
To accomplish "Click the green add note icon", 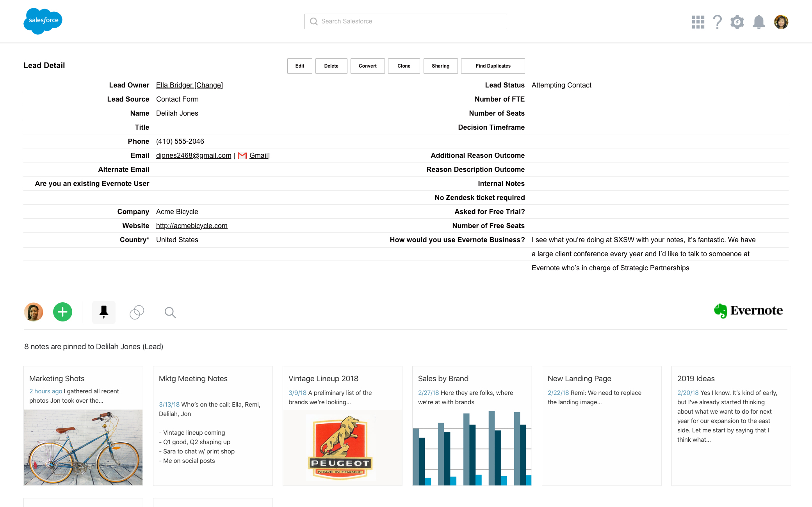I will [x=62, y=311].
